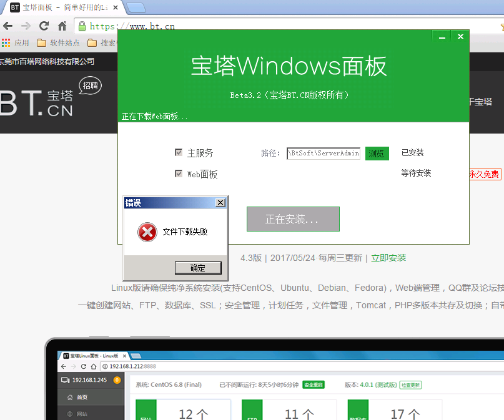Image resolution: width=504 pixels, height=420 pixels.
Task: Click the Beta3.2 version text in the installer
Action: (x=245, y=95)
